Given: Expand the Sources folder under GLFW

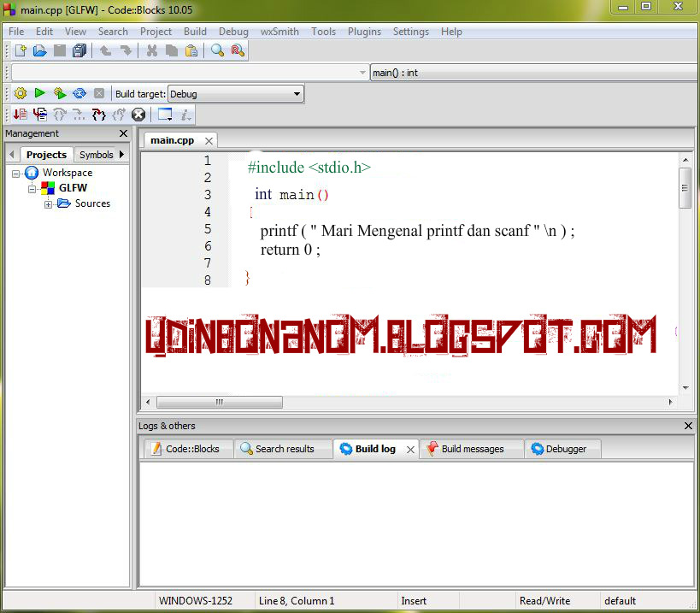Looking at the screenshot, I should click(49, 203).
